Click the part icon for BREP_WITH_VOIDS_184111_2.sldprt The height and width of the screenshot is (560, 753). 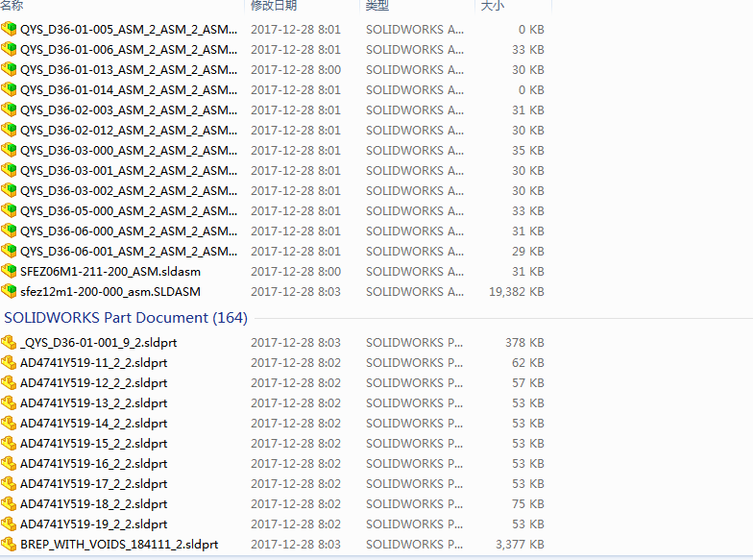[x=9, y=544]
